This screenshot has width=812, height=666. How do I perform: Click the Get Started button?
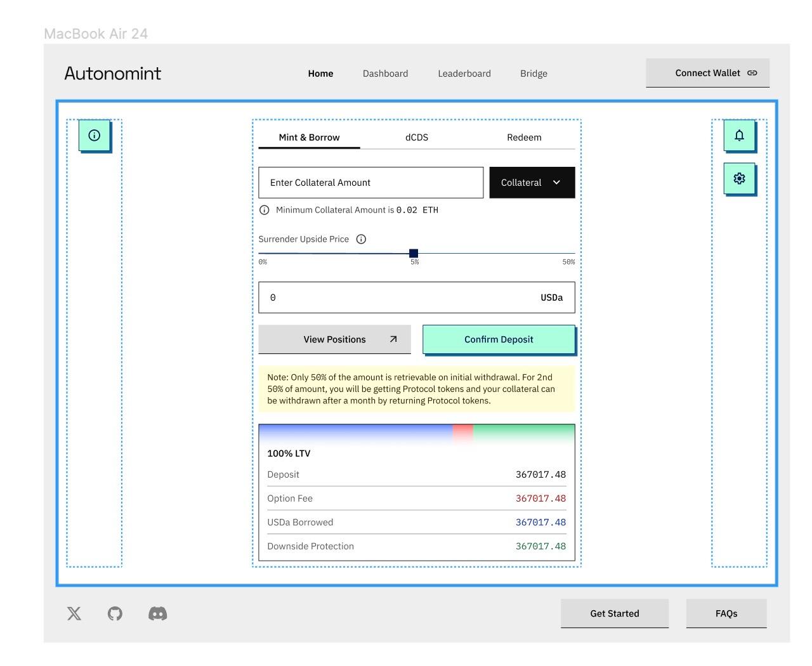[x=615, y=613]
